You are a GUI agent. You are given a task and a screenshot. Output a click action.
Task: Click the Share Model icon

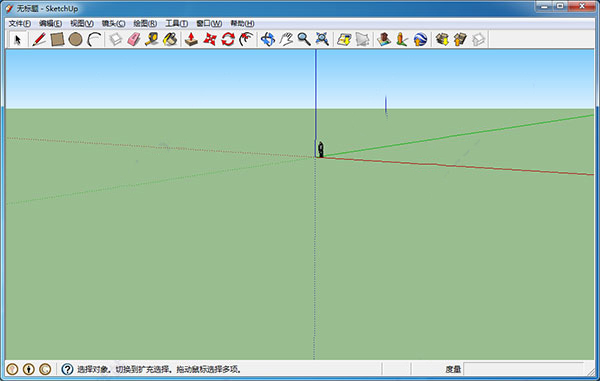coord(460,39)
